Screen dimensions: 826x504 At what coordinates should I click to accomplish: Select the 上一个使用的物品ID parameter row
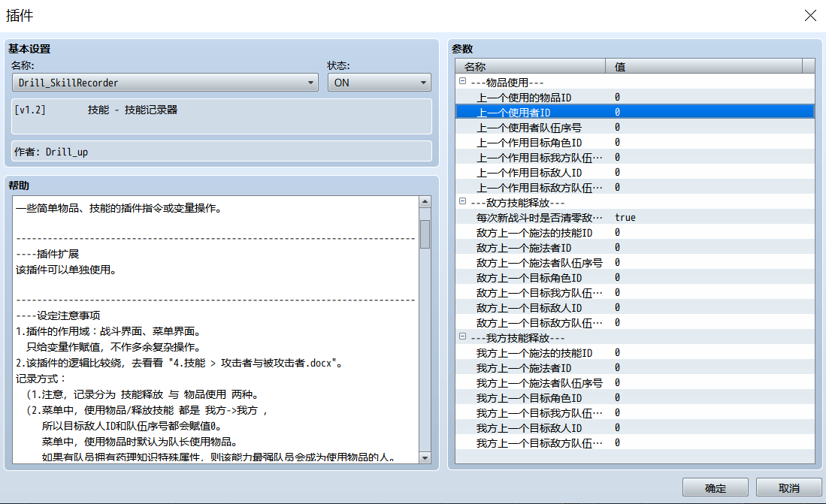[635, 98]
